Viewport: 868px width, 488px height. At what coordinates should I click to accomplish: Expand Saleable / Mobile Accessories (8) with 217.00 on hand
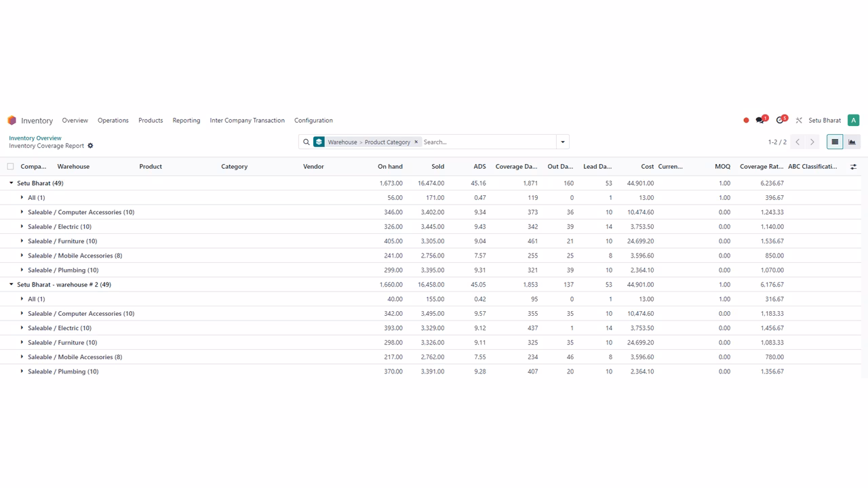[22, 357]
